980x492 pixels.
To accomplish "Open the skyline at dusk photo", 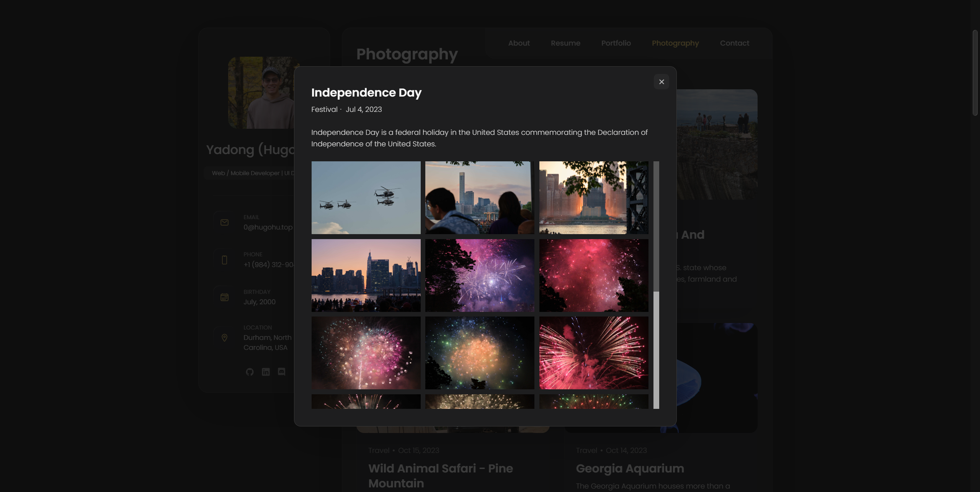I will click(x=366, y=275).
